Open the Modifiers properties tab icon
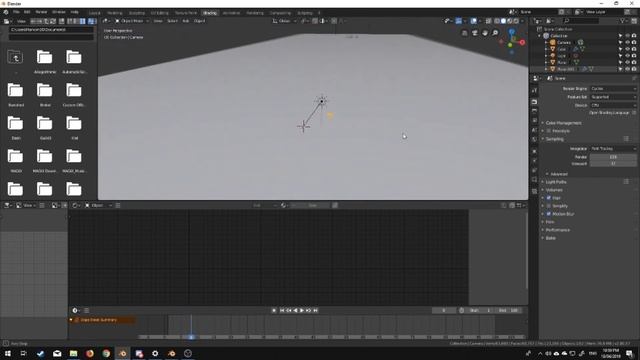The height and width of the screenshot is (360, 640). [x=534, y=161]
